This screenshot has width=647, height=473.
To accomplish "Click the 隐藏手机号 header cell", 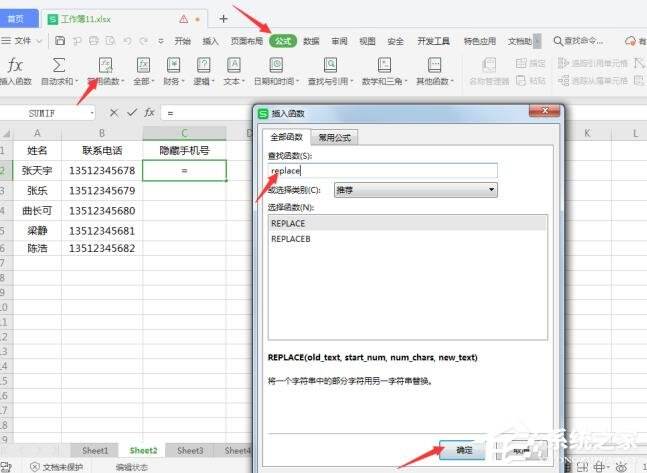I will tap(184, 150).
